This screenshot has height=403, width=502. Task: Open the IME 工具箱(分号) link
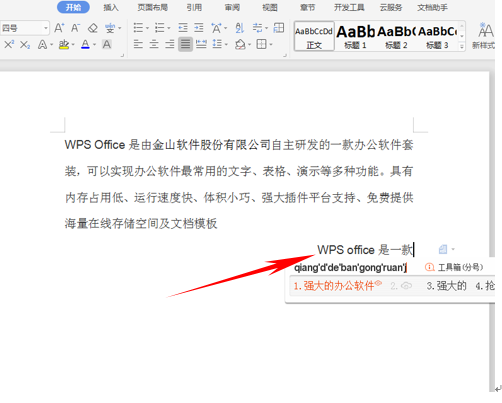click(454, 267)
